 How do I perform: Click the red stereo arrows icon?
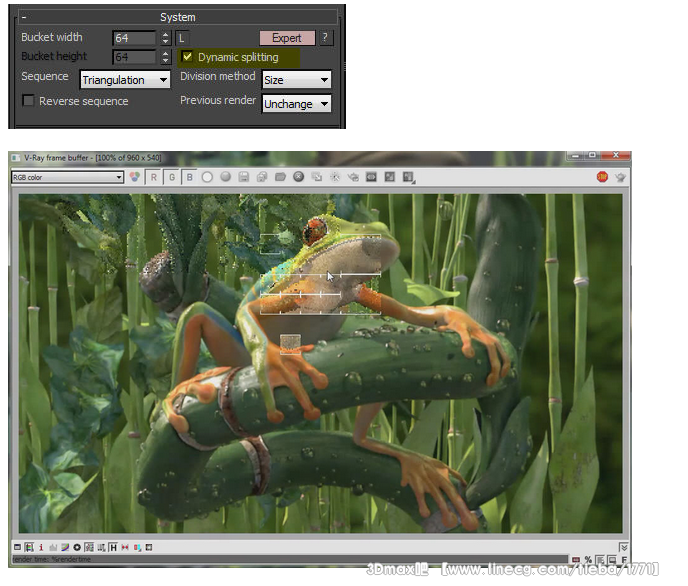[x=125, y=547]
